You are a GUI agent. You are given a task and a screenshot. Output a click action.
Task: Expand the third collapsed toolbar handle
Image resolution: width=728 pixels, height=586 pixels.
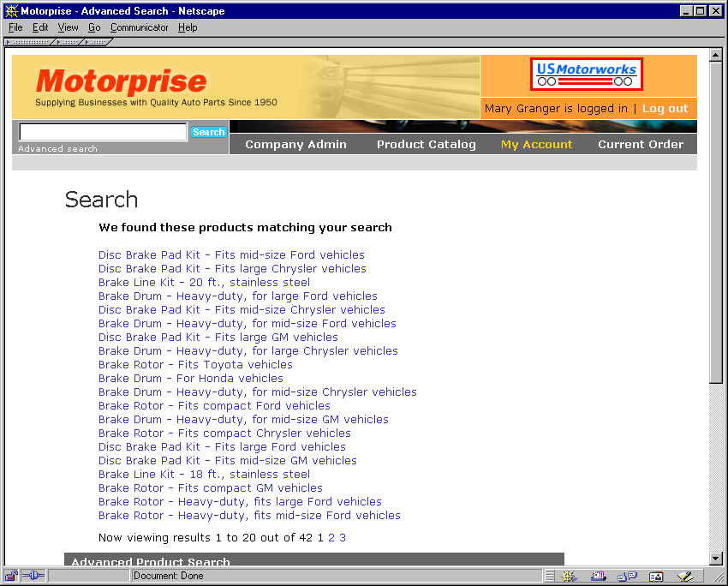pyautogui.click(x=98, y=42)
